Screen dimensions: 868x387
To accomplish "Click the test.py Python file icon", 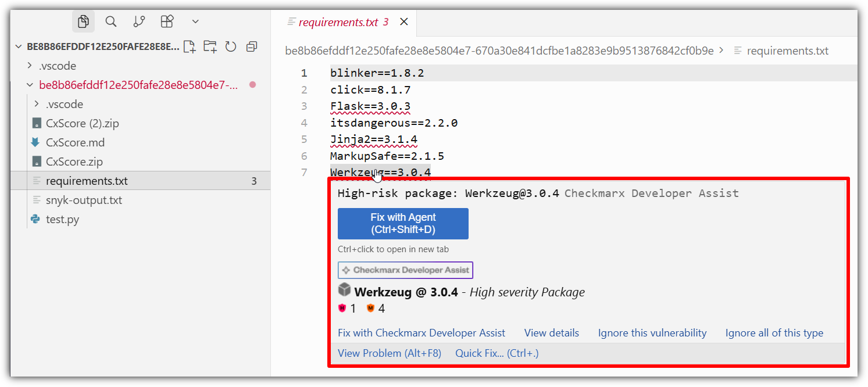I will point(36,219).
